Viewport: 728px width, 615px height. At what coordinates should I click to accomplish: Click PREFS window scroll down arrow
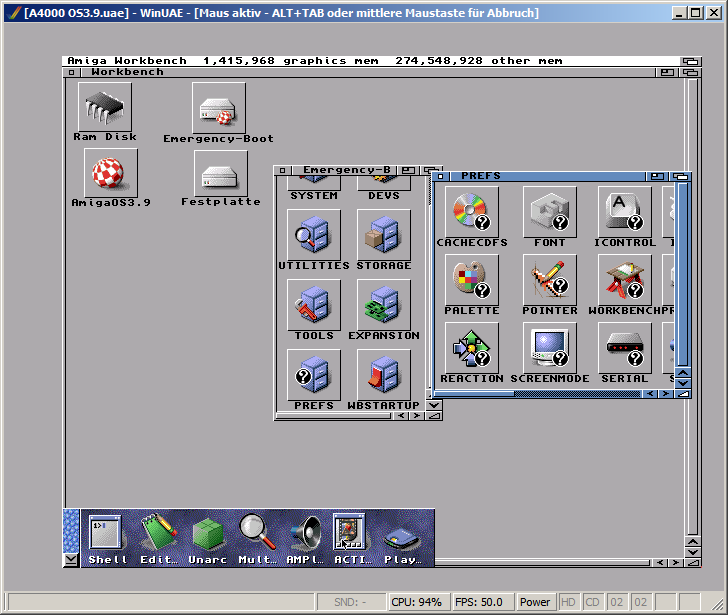click(682, 383)
